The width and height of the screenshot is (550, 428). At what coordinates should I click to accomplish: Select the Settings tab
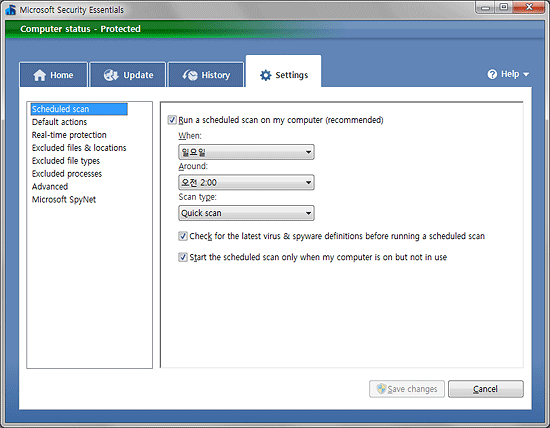(x=283, y=71)
